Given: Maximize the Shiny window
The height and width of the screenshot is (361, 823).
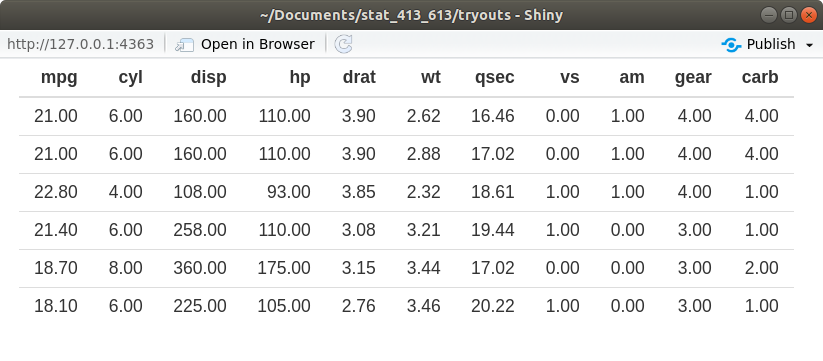Looking at the screenshot, I should [x=788, y=15].
